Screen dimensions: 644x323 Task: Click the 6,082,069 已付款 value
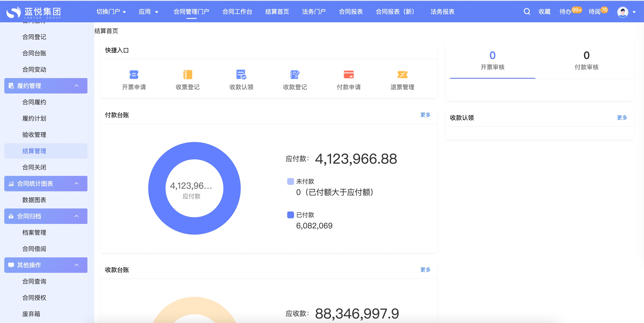[x=314, y=226]
